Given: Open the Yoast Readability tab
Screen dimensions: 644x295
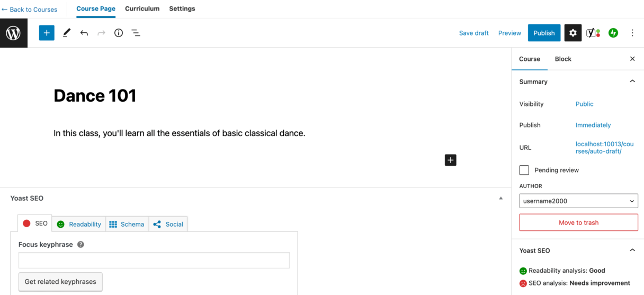Looking at the screenshot, I should 79,224.
